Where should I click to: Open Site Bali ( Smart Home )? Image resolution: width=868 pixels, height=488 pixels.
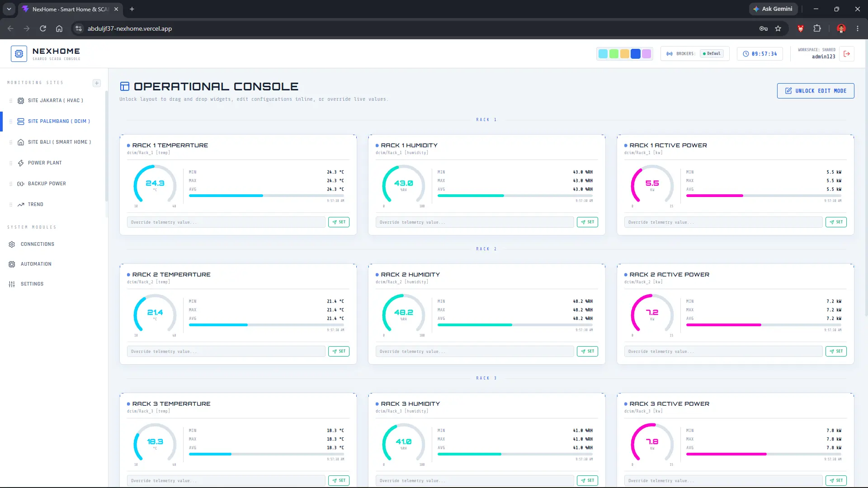[x=59, y=142]
